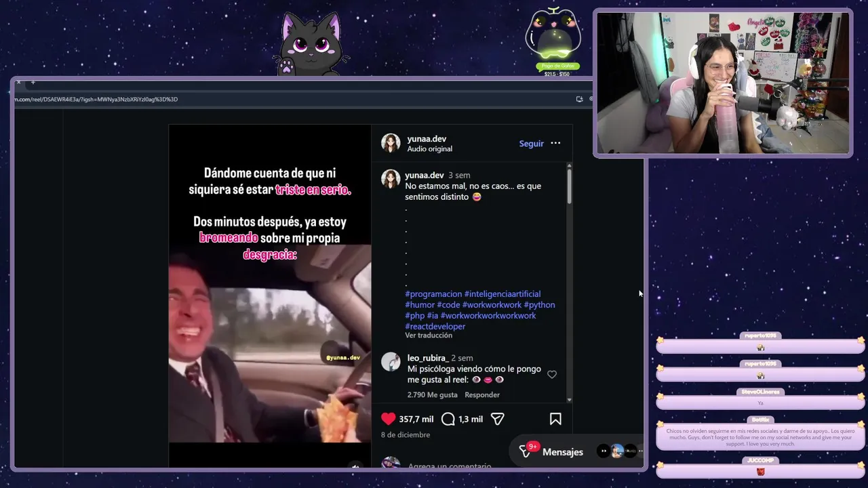This screenshot has width=868, height=488.
Task: Click the 8 de diciembre date
Action: (406, 434)
